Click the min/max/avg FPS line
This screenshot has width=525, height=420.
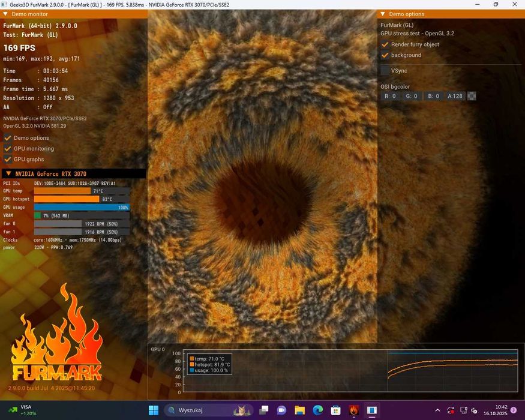(41, 59)
